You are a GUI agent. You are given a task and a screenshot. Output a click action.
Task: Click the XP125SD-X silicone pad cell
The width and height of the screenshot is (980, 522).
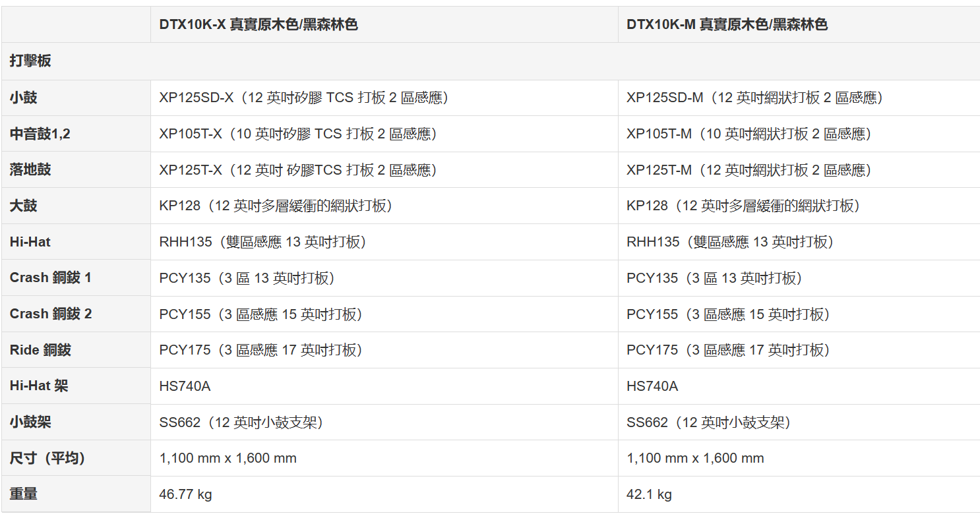tap(304, 98)
